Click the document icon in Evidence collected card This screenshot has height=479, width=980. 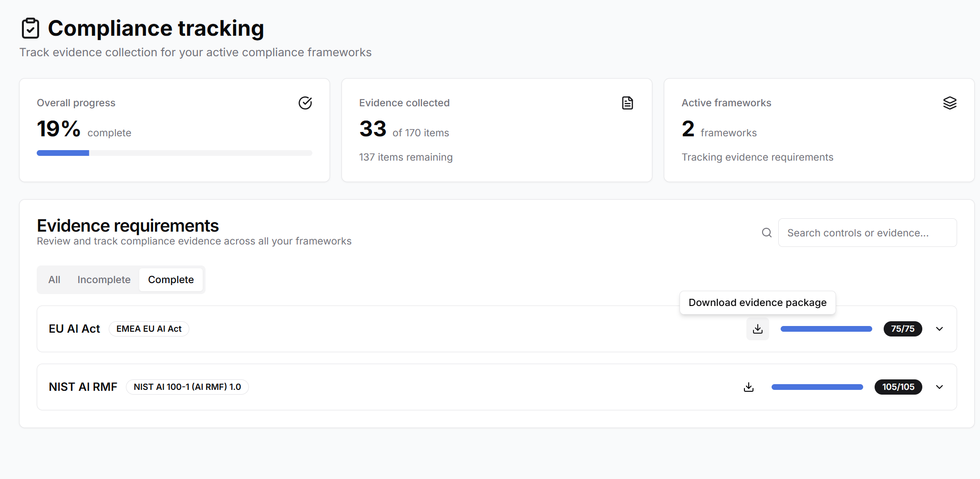[628, 103]
